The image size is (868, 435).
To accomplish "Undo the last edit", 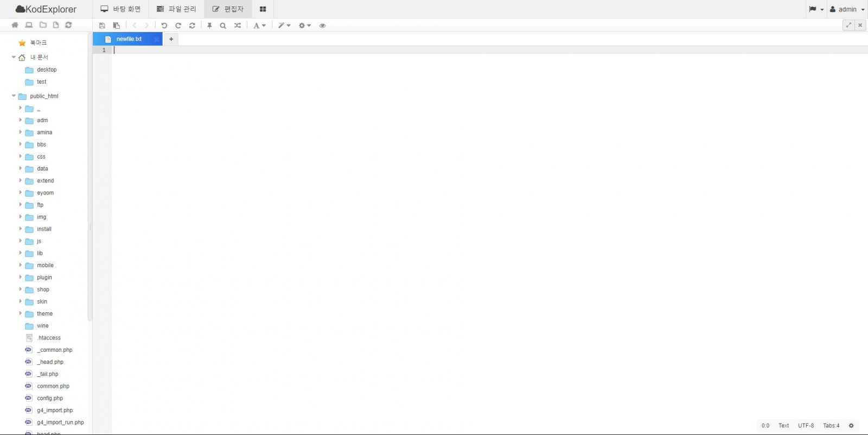I will click(164, 26).
